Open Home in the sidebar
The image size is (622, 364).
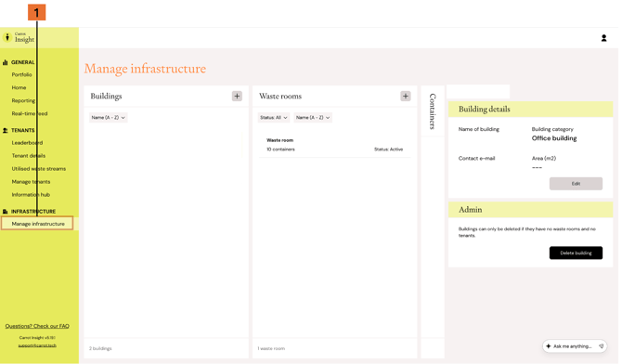[19, 87]
